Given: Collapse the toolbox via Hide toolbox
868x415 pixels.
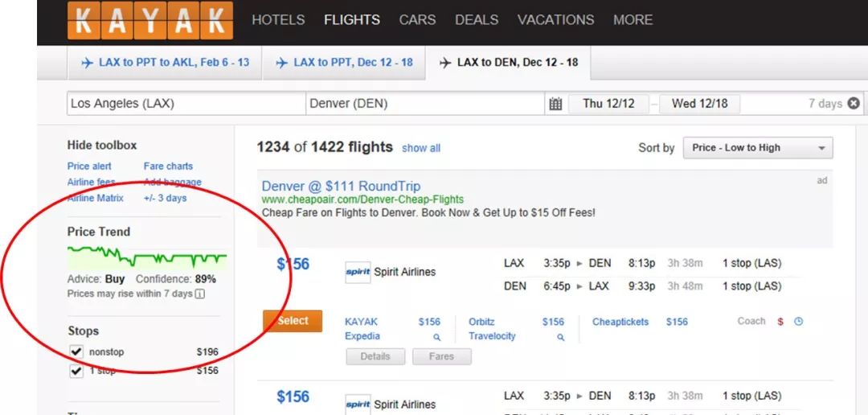Looking at the screenshot, I should pyautogui.click(x=102, y=145).
